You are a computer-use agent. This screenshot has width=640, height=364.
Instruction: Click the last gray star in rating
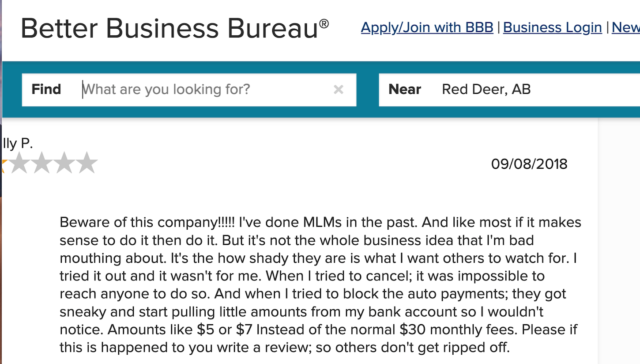(87, 163)
